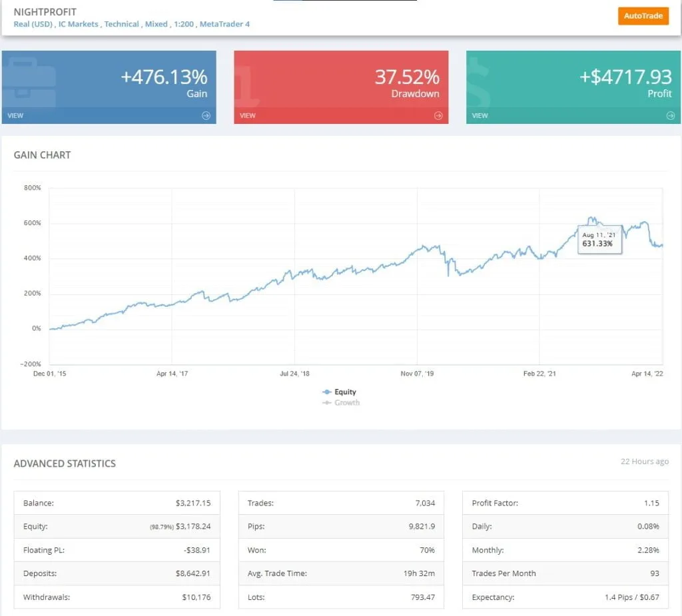Viewport: 682px width, 616px height.
Task: Click the Aug 11 tooltip on the gain chart
Action: tap(599, 240)
